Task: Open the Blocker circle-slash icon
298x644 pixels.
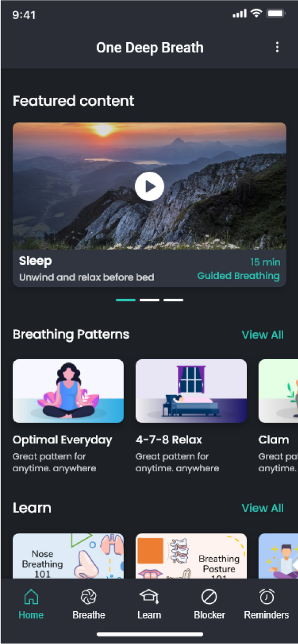Action: coord(209,597)
